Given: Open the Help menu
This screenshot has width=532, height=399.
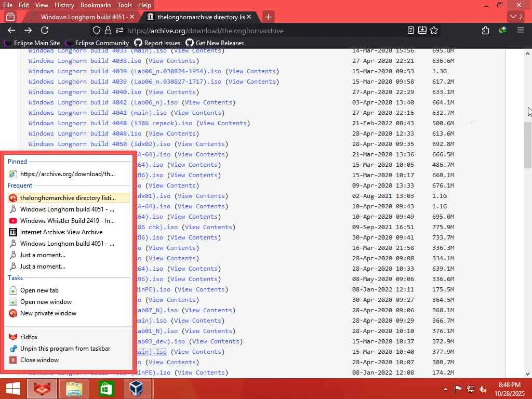Looking at the screenshot, I should point(144,5).
